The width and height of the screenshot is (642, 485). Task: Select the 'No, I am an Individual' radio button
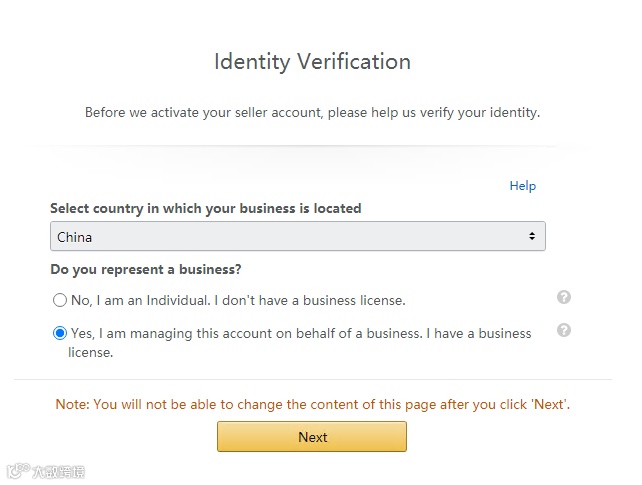60,300
